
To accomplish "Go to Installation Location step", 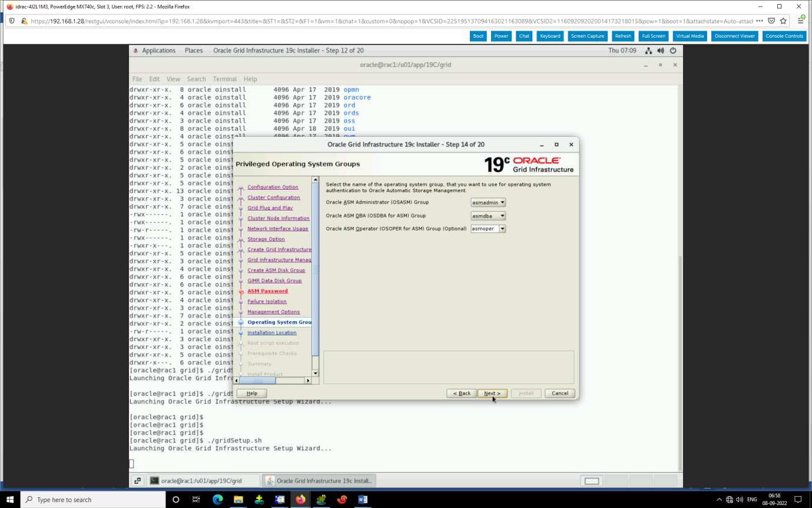I will click(272, 333).
